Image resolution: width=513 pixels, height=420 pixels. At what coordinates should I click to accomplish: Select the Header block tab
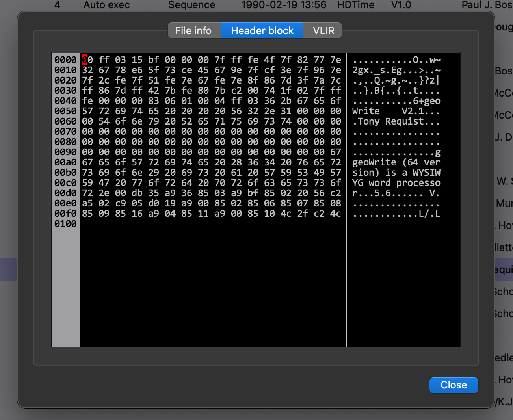pyautogui.click(x=262, y=31)
